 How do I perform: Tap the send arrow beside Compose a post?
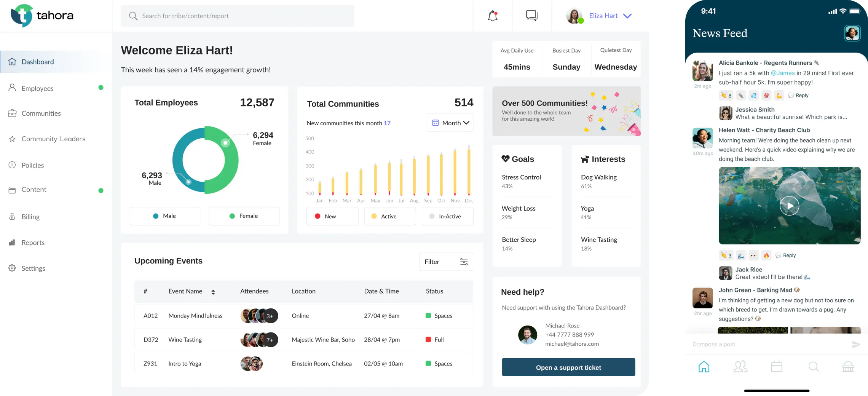(856, 345)
